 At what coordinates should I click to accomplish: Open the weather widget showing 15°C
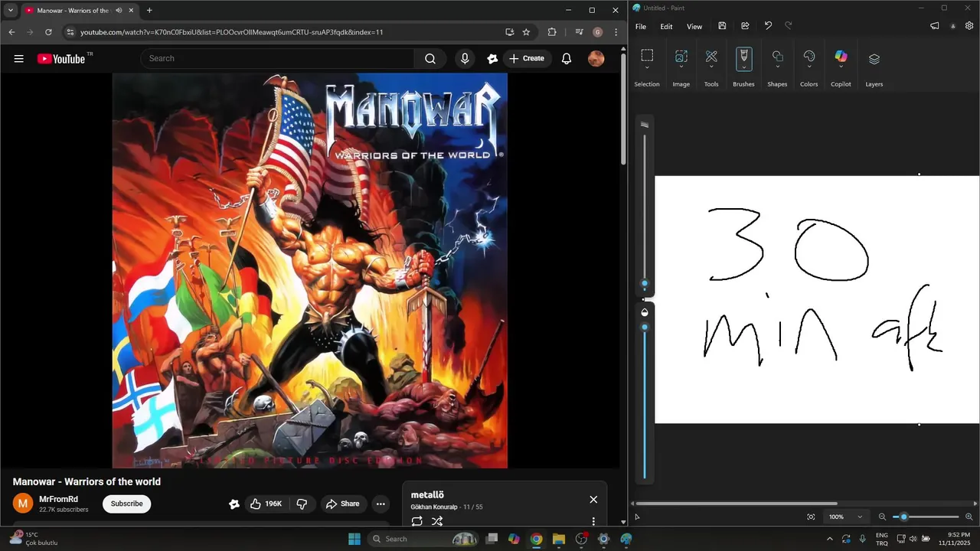34,539
